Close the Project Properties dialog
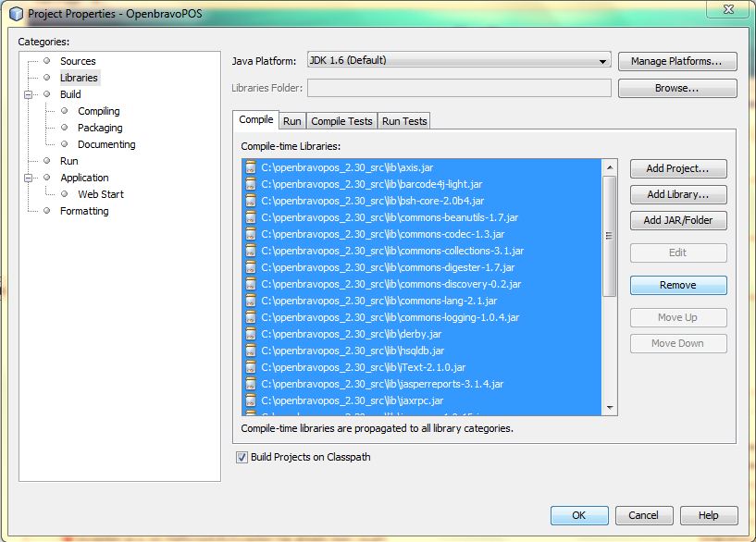The height and width of the screenshot is (542, 756). coord(728,9)
